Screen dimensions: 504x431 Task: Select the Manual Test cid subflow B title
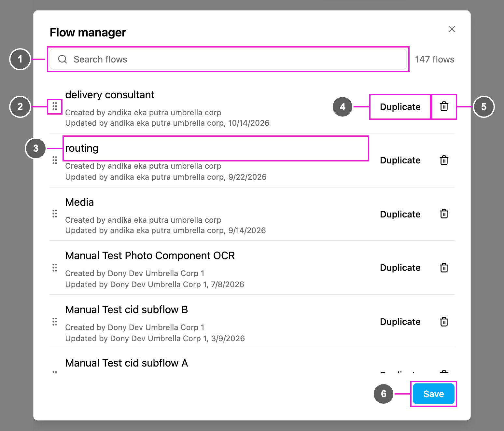(x=127, y=310)
